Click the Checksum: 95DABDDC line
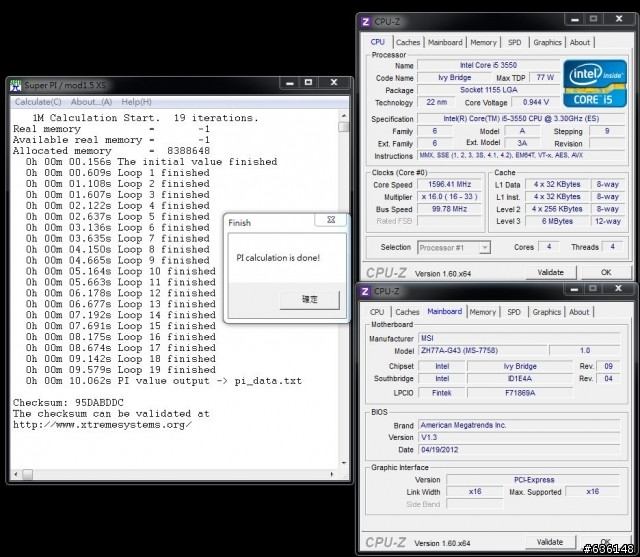The height and width of the screenshot is (557, 640). [x=68, y=403]
